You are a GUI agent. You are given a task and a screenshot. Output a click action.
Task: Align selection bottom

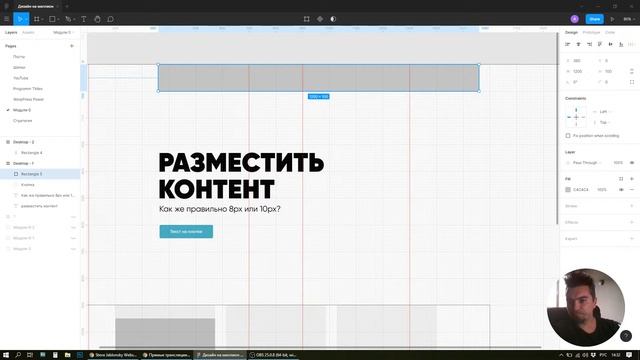tap(621, 44)
